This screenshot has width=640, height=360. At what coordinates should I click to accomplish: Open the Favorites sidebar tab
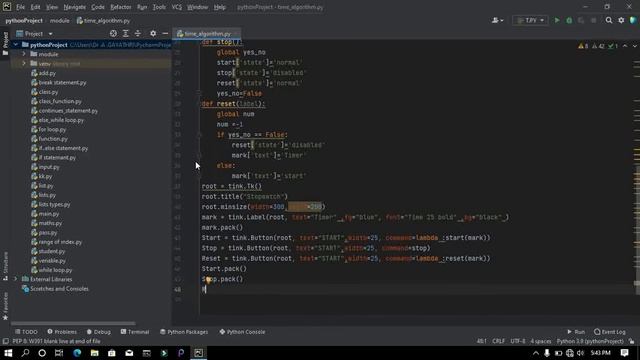coord(5,306)
